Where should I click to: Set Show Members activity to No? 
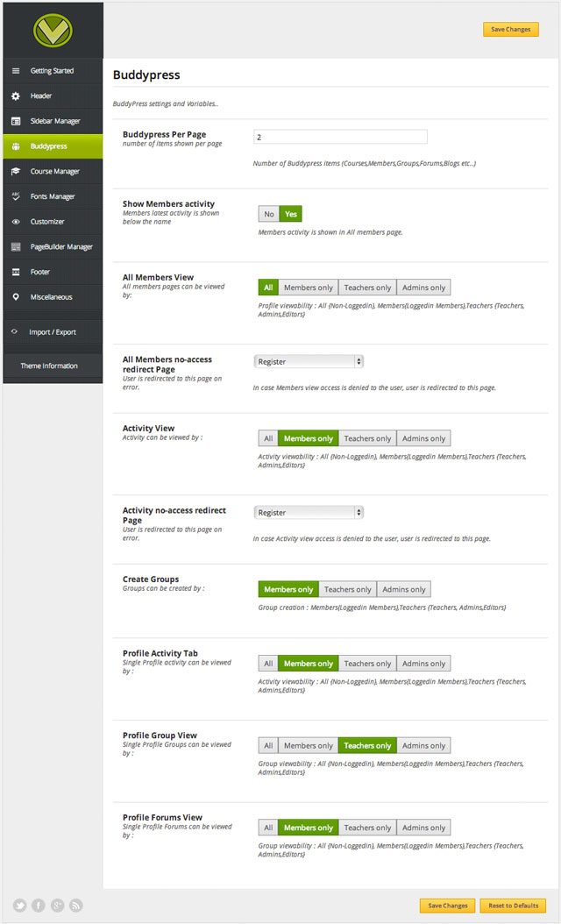pyautogui.click(x=269, y=214)
